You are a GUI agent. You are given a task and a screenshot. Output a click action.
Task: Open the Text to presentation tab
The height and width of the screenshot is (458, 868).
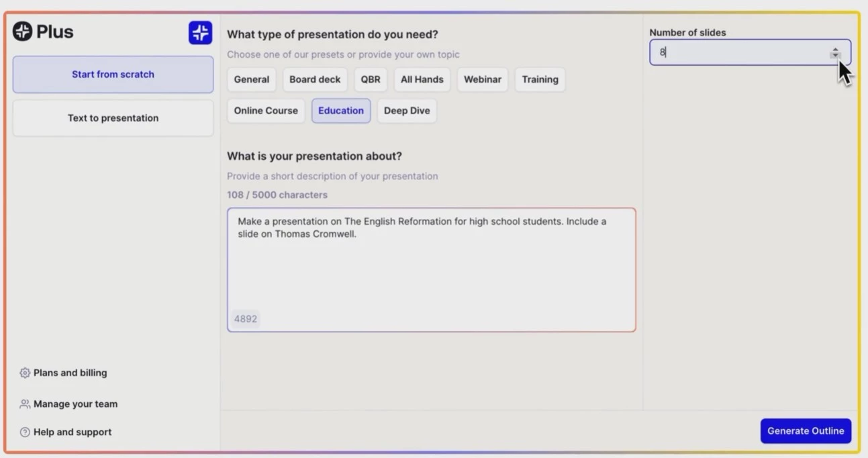[x=113, y=118]
